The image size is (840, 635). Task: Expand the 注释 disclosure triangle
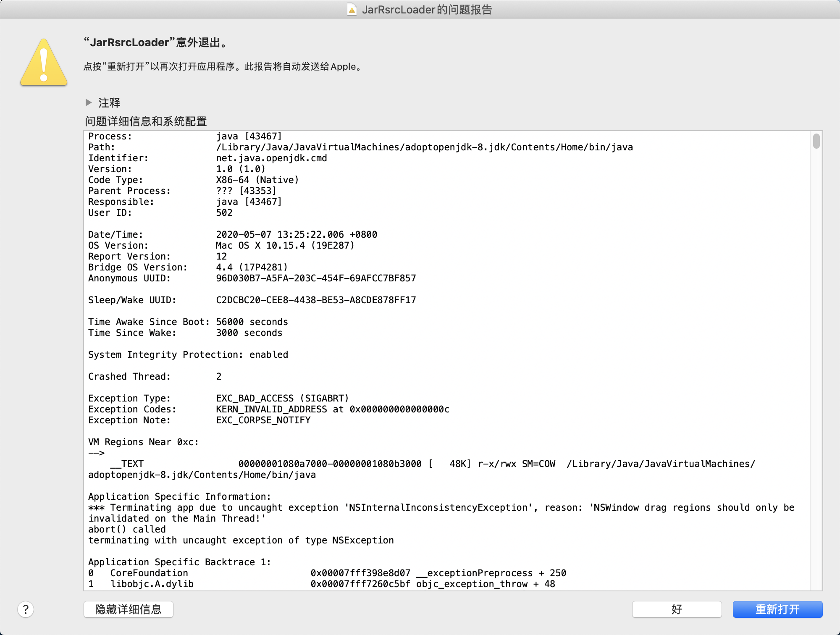tap(88, 102)
